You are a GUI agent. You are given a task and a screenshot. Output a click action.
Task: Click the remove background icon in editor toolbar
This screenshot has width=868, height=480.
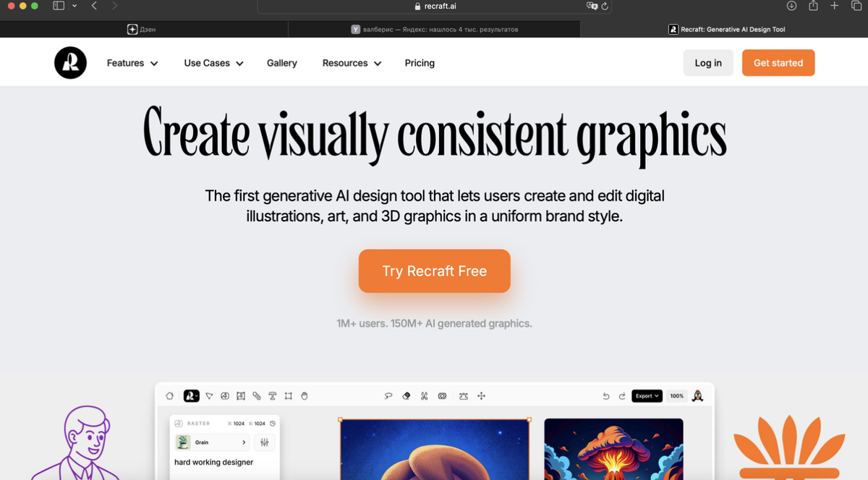point(442,396)
